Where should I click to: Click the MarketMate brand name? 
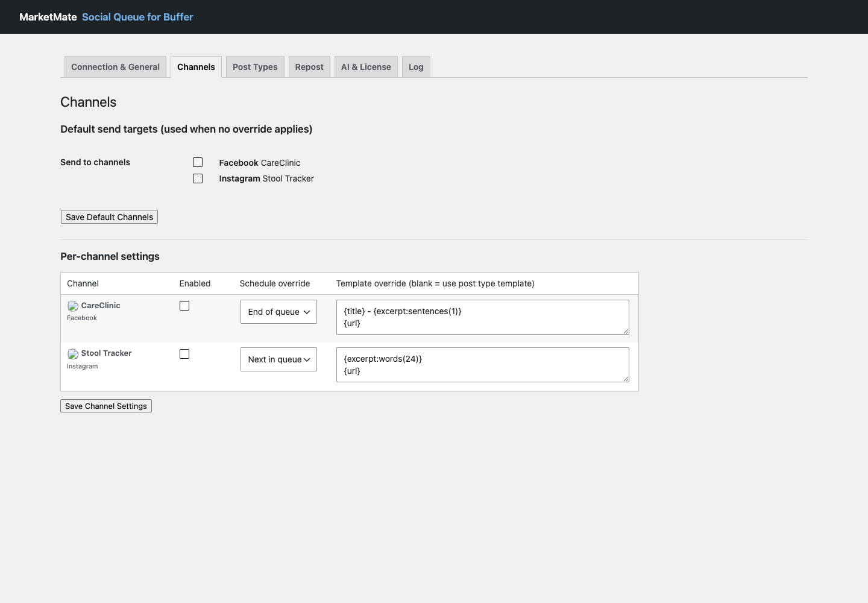[48, 17]
